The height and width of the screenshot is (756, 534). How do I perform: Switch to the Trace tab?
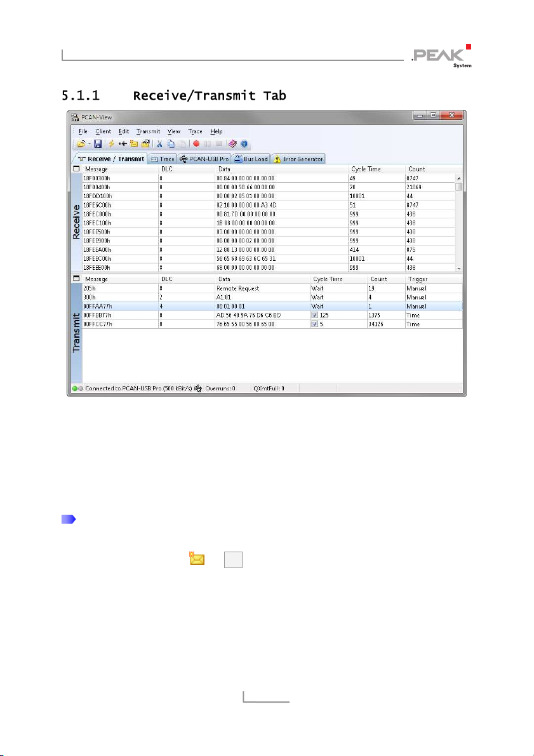pyautogui.click(x=162, y=159)
